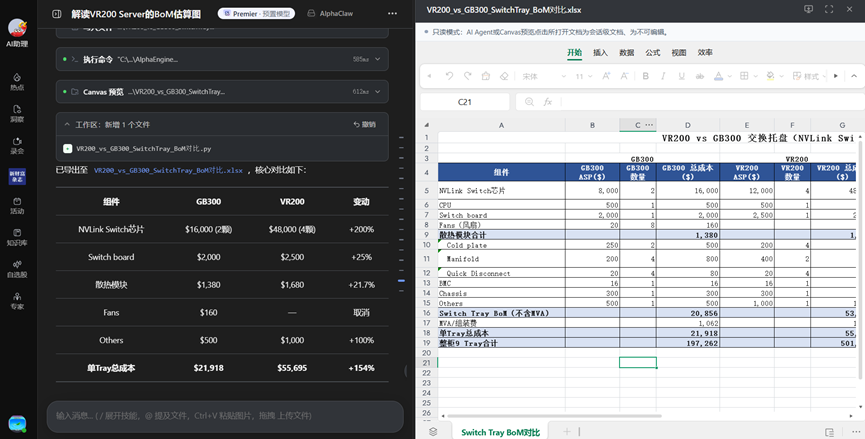Open 知识库 in the left sidebar
865x439 pixels.
pyautogui.click(x=17, y=237)
